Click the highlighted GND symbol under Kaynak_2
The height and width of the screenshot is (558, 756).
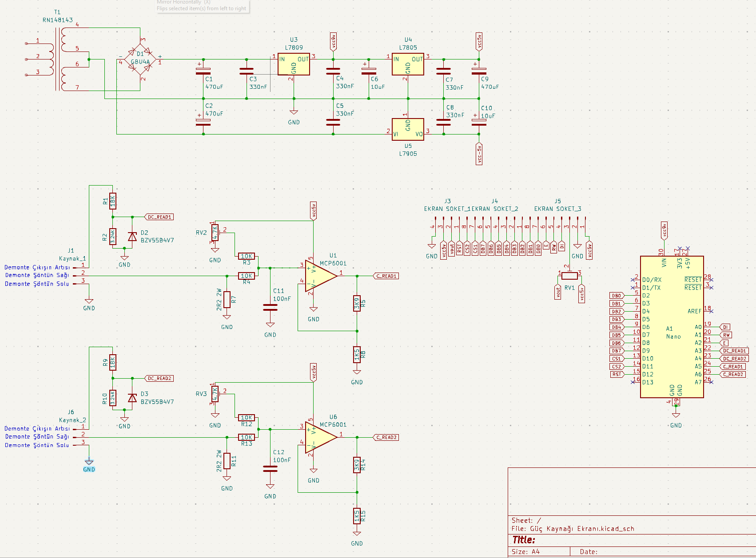point(89,465)
